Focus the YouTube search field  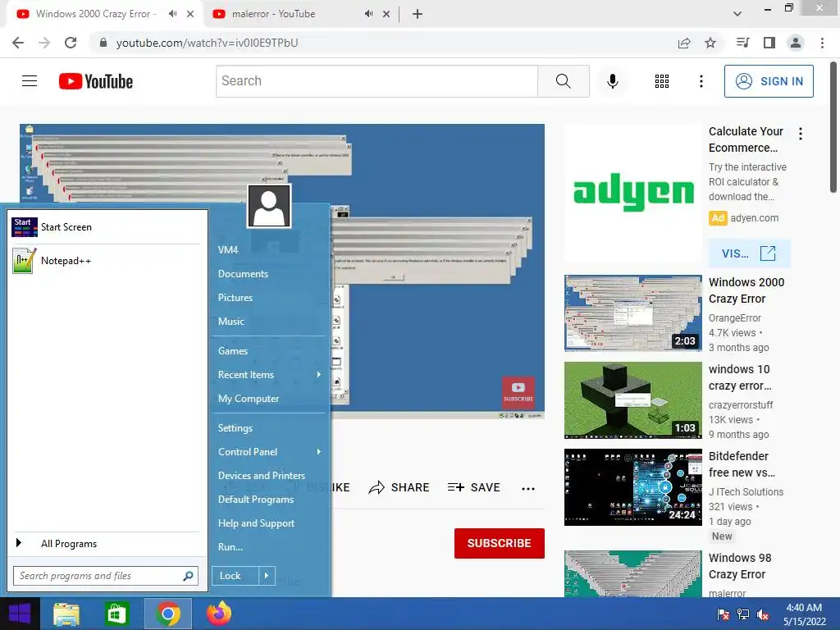click(x=377, y=81)
